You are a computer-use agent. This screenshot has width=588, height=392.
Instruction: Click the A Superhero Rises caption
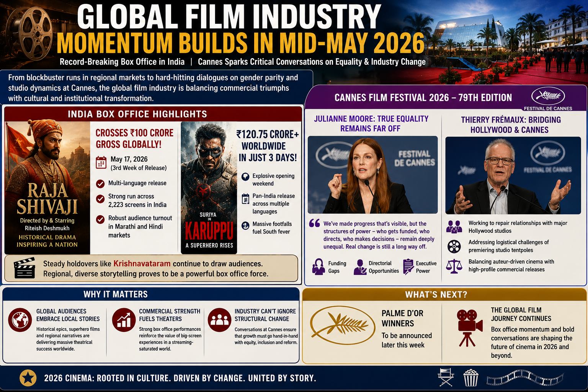tap(209, 245)
